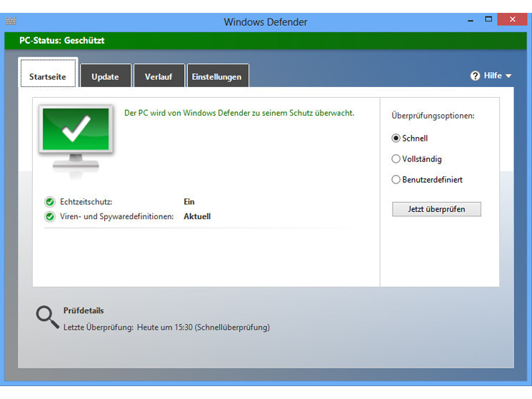Click the Windows Defender window title text
Screen dimensions: 532x399
[266, 22]
